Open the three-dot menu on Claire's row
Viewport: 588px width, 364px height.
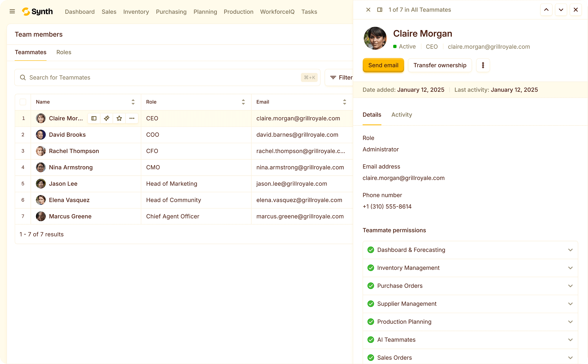pos(132,118)
